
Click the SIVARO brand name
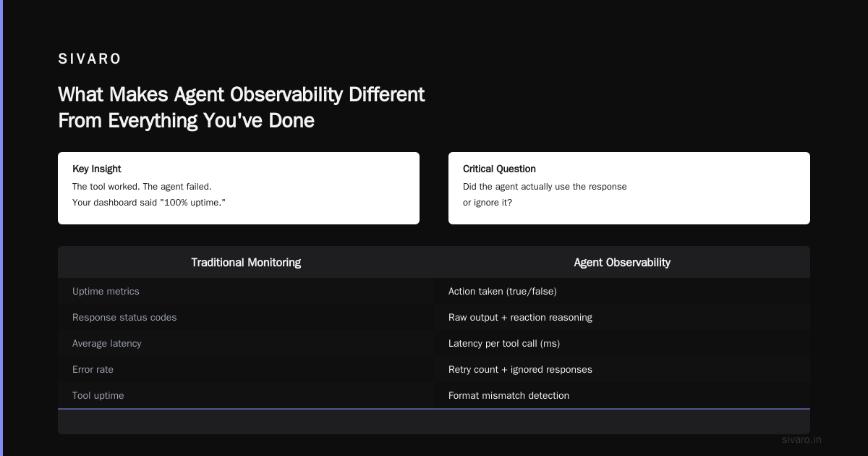[x=90, y=59]
